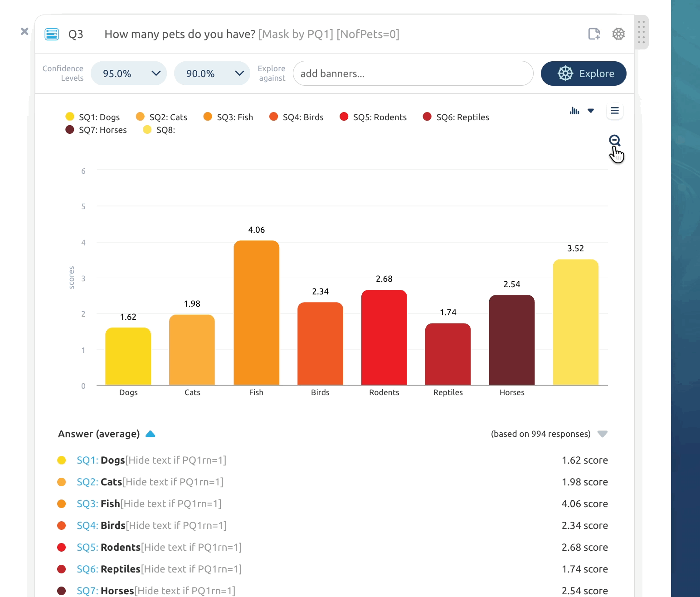Toggle SQ2: Cats legend series
Image resolution: width=700 pixels, height=597 pixels.
click(162, 117)
